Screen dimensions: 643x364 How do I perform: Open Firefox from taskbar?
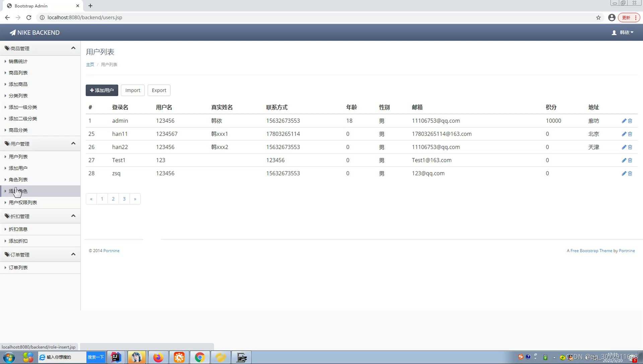[x=158, y=357]
